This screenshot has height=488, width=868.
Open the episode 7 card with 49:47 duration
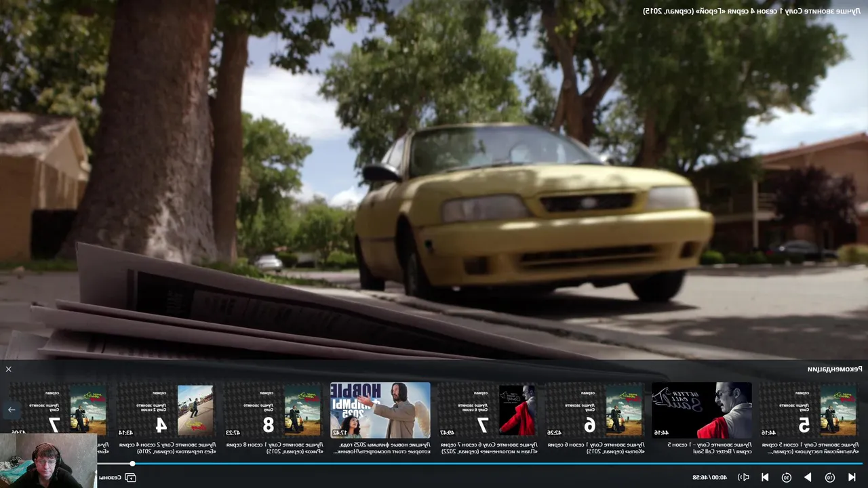(x=488, y=410)
